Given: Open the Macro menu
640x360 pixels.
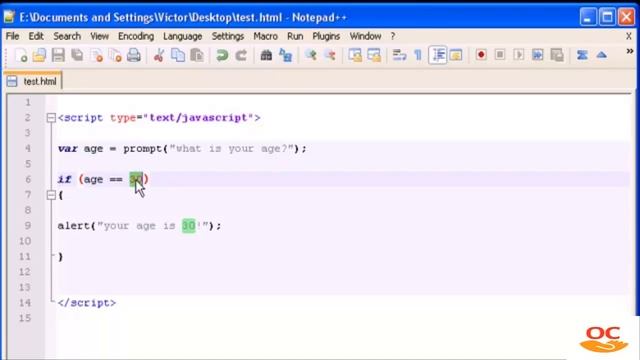Looking at the screenshot, I should pyautogui.click(x=265, y=36).
